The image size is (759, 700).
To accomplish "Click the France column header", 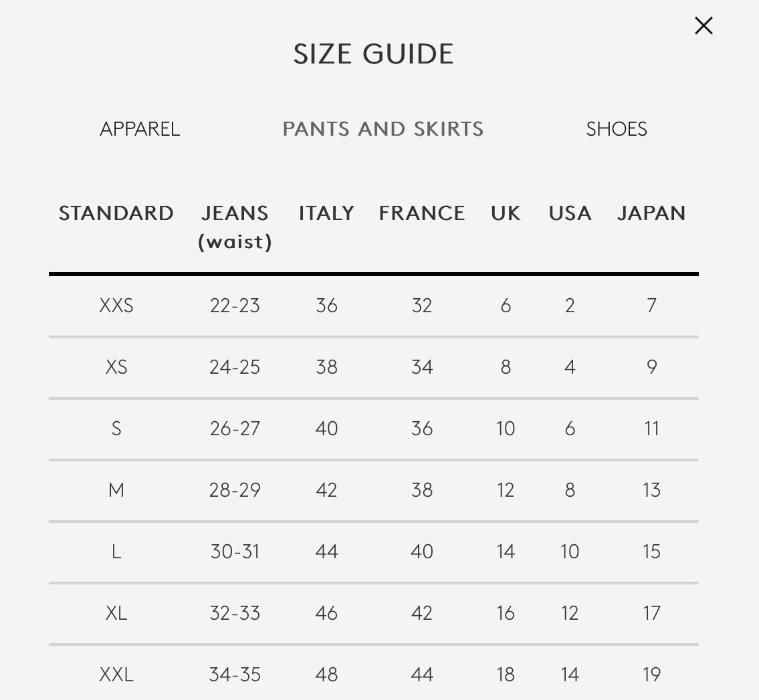I will coord(421,213).
